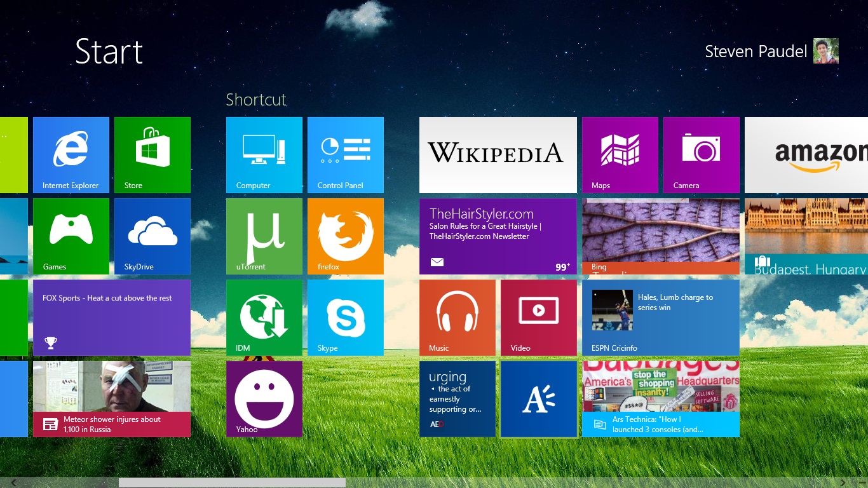Launch the Music tile

pyautogui.click(x=458, y=318)
